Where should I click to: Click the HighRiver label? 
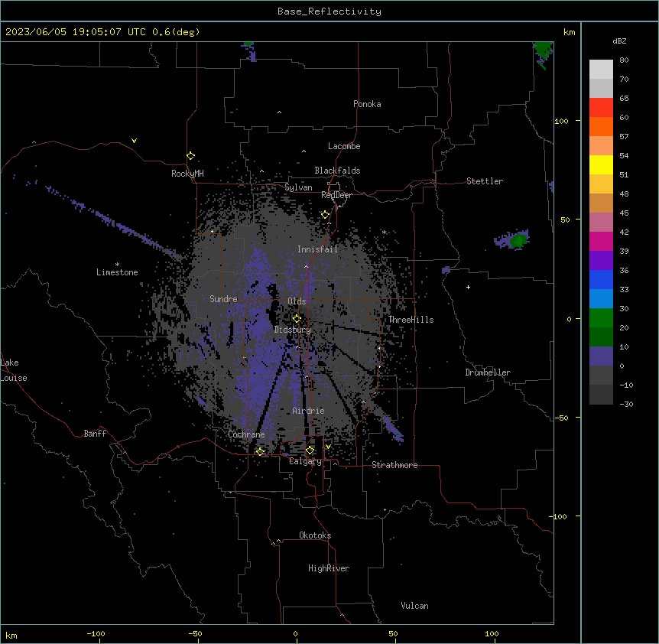click(x=329, y=568)
